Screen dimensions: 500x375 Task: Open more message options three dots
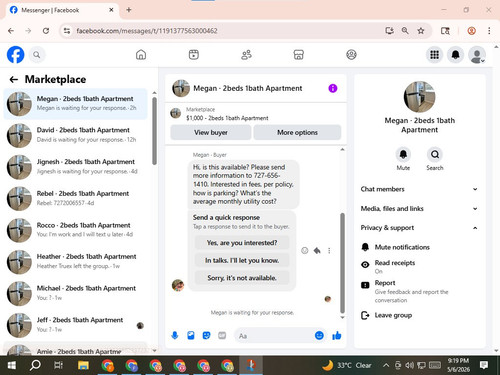pos(329,250)
